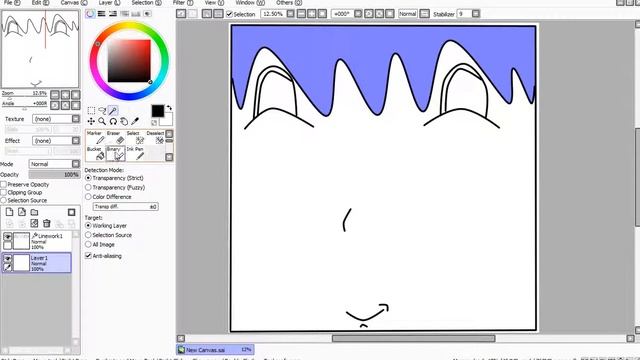Viewport: 640px width, 360px height.
Task: Select the move tool
Action: (91, 121)
